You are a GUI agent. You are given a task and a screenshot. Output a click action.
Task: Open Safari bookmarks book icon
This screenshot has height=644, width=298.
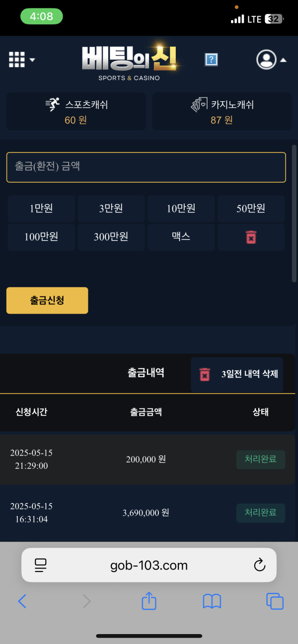[212, 601]
